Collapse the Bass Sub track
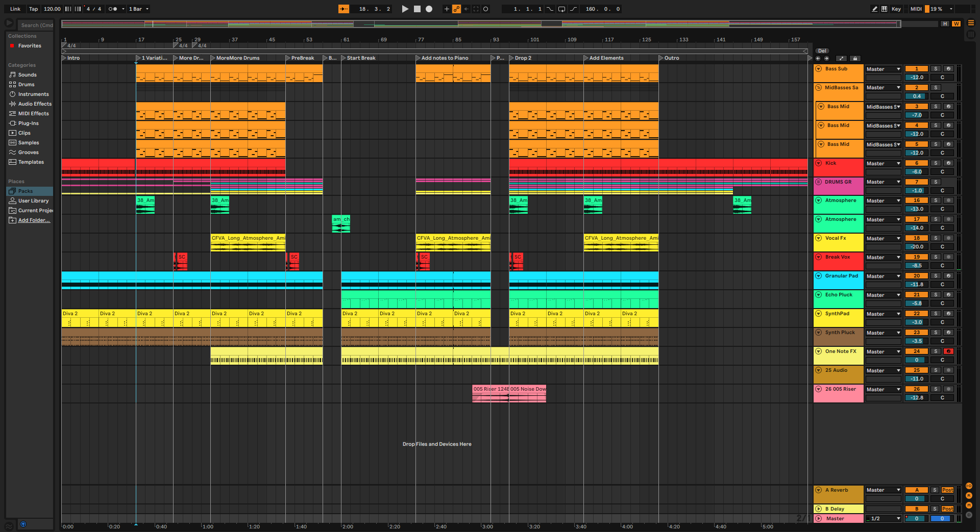 819,69
